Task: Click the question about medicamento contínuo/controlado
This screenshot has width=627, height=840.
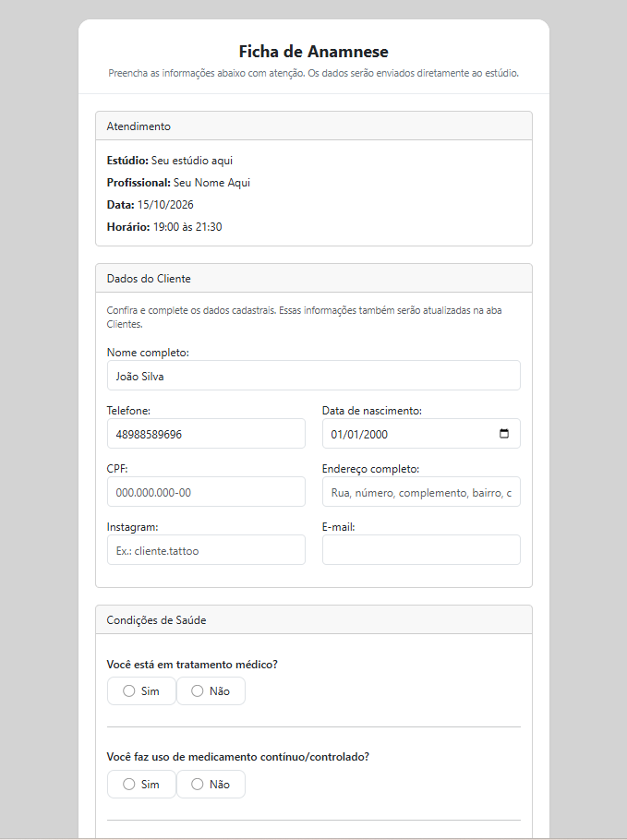Action: pyautogui.click(x=238, y=756)
